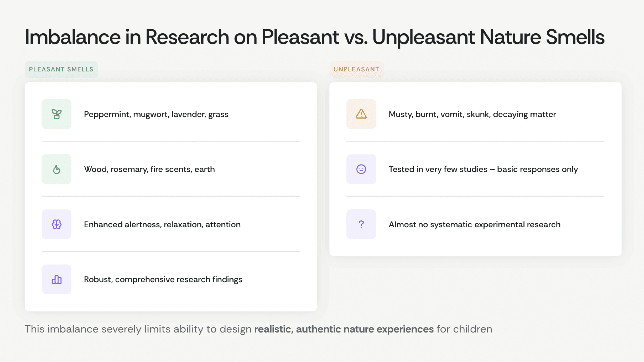Click 'Enhanced alertness, relaxation, attention' text
644x362 pixels.
[162, 224]
